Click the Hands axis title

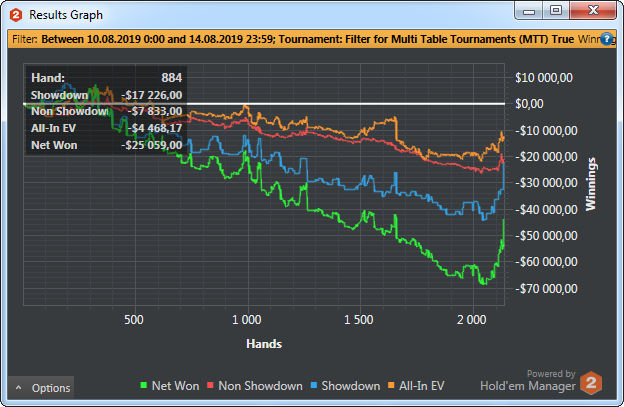click(x=264, y=344)
